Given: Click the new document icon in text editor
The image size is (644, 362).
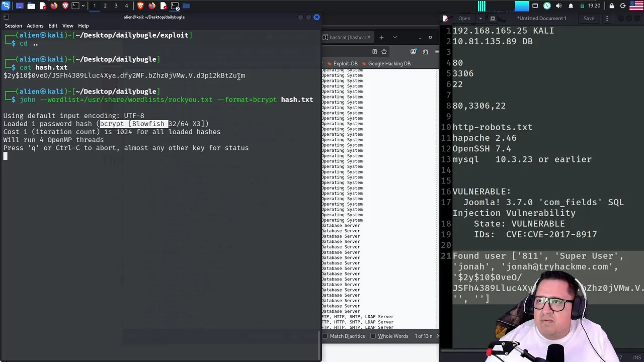Looking at the screenshot, I should pyautogui.click(x=493, y=19).
